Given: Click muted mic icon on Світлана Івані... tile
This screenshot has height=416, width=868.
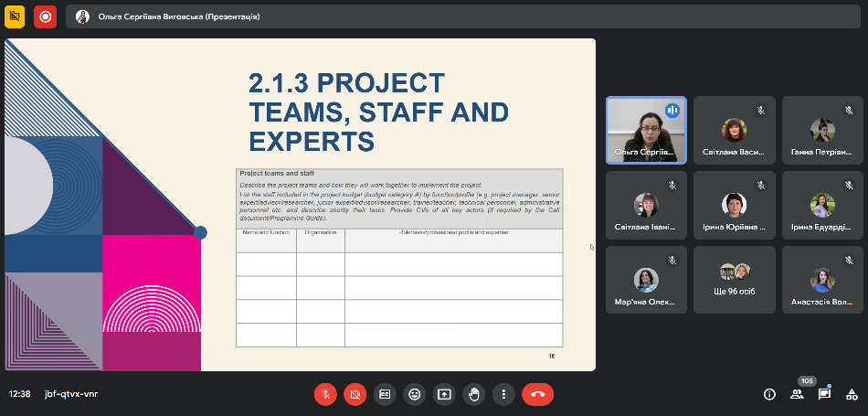Looking at the screenshot, I should tap(672, 185).
